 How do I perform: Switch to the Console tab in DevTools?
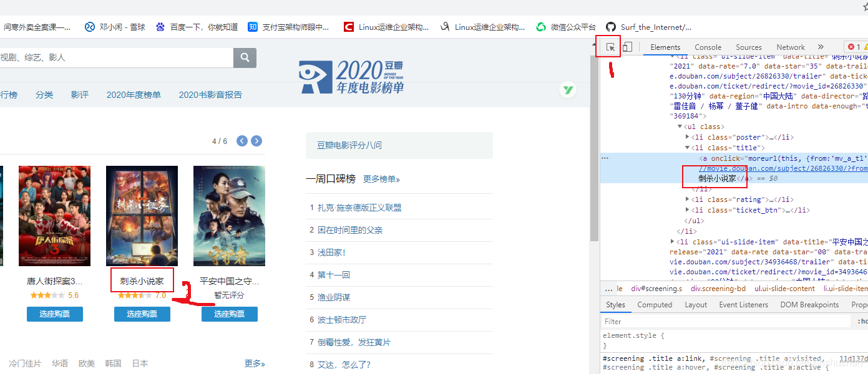pos(708,46)
